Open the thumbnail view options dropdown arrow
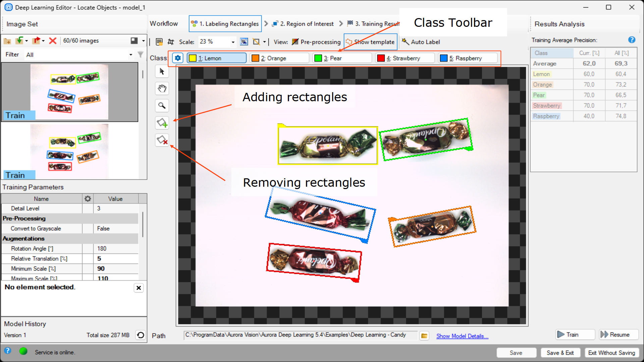Image resolution: width=644 pixels, height=362 pixels. point(143,41)
